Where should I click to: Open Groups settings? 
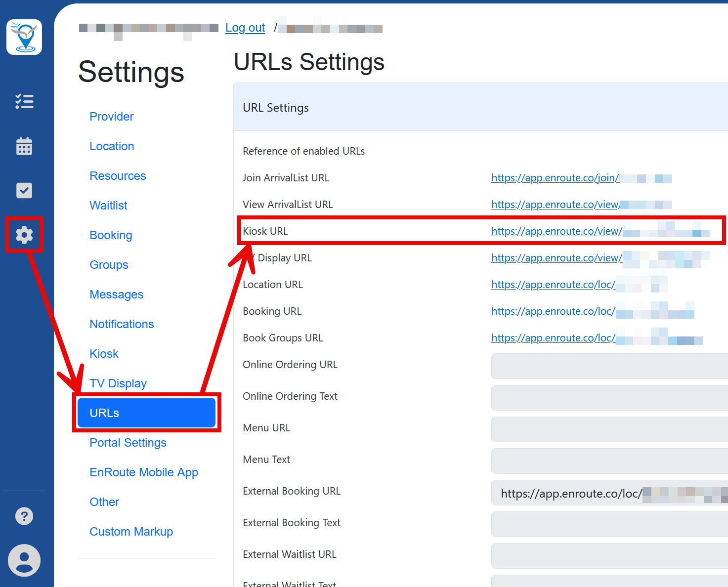(x=109, y=265)
